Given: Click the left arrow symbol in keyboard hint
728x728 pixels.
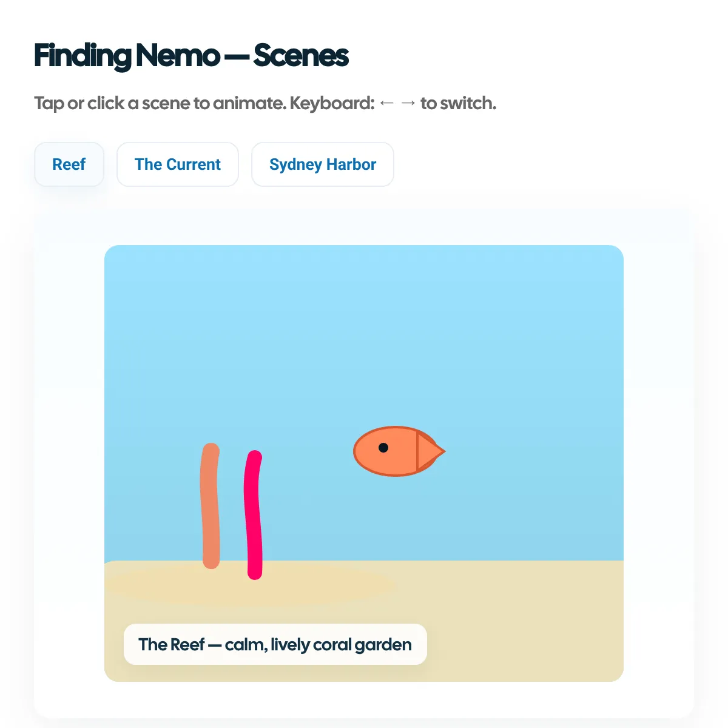Looking at the screenshot, I should coord(386,103).
